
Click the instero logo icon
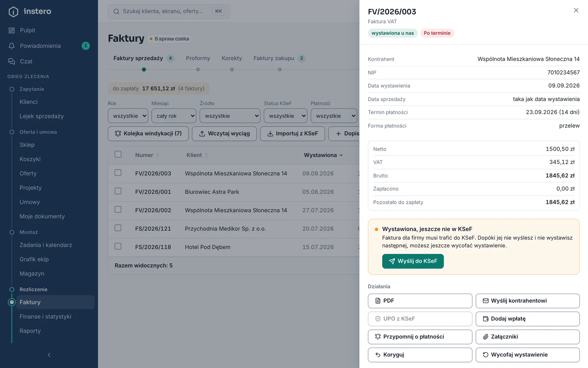[x=13, y=12]
